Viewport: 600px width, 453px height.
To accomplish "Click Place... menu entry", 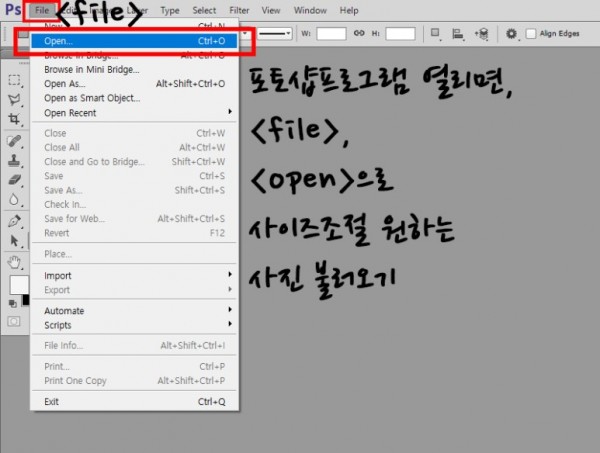I will pyautogui.click(x=134, y=254).
